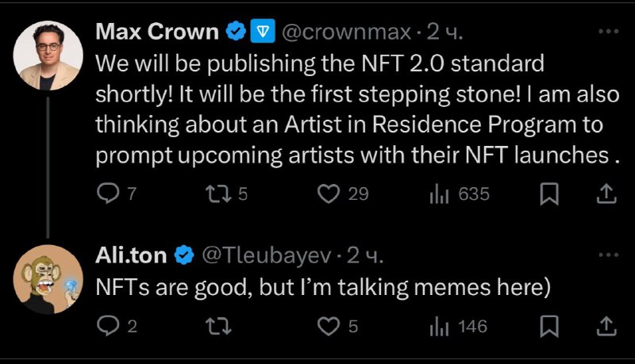Like Max Crown's tweet with 29 likes

pyautogui.click(x=329, y=193)
